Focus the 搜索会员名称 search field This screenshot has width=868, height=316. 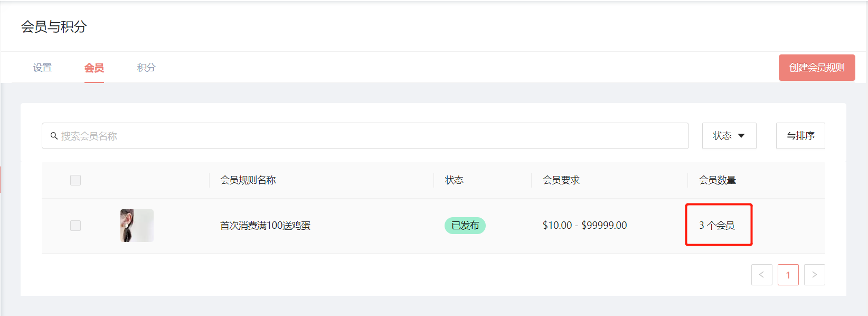point(365,136)
